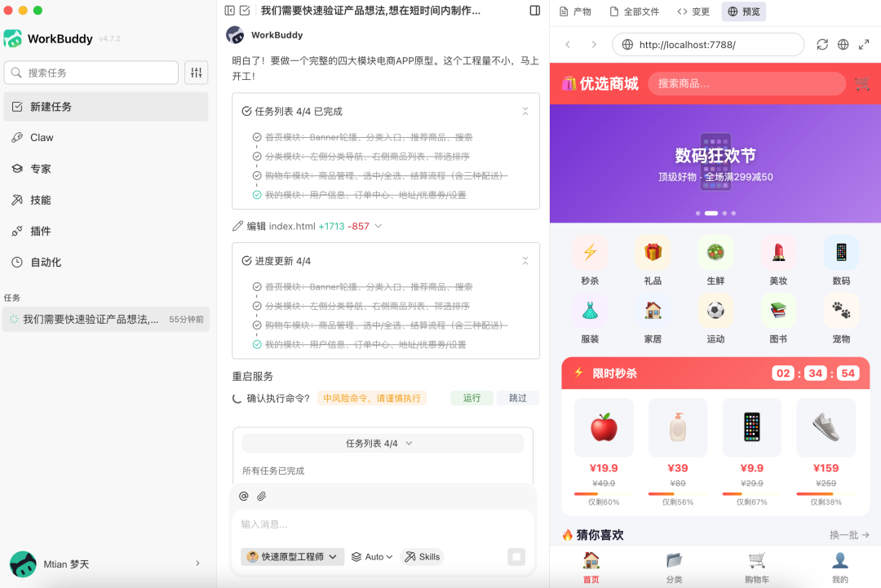Focus the 搜索任务 search field
This screenshot has height=588, width=881.
coord(91,73)
